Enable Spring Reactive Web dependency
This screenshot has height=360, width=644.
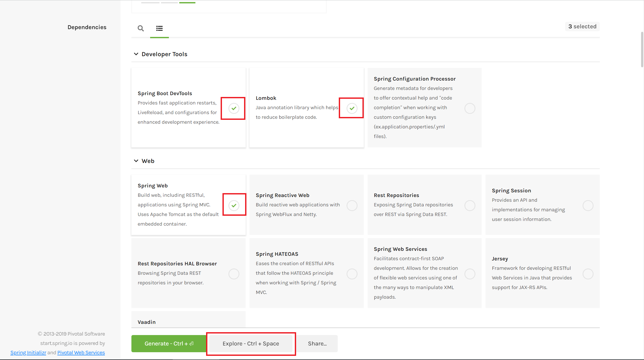352,205
